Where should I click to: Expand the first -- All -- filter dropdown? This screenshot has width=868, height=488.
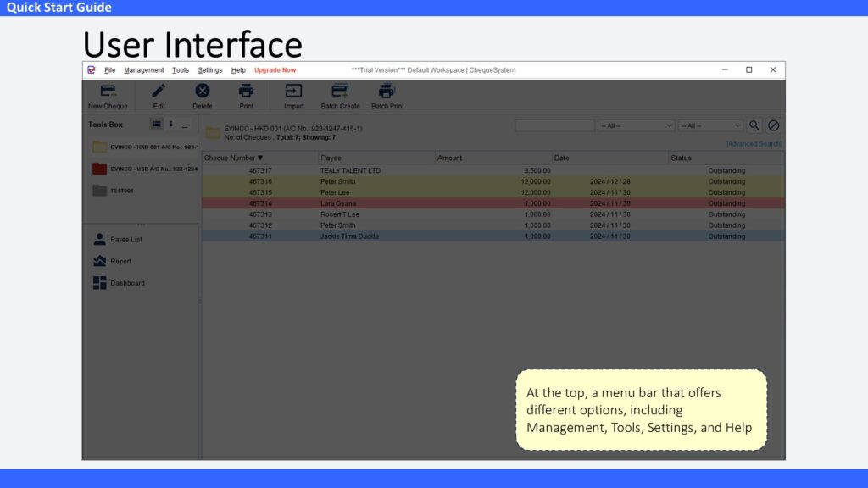coord(636,125)
